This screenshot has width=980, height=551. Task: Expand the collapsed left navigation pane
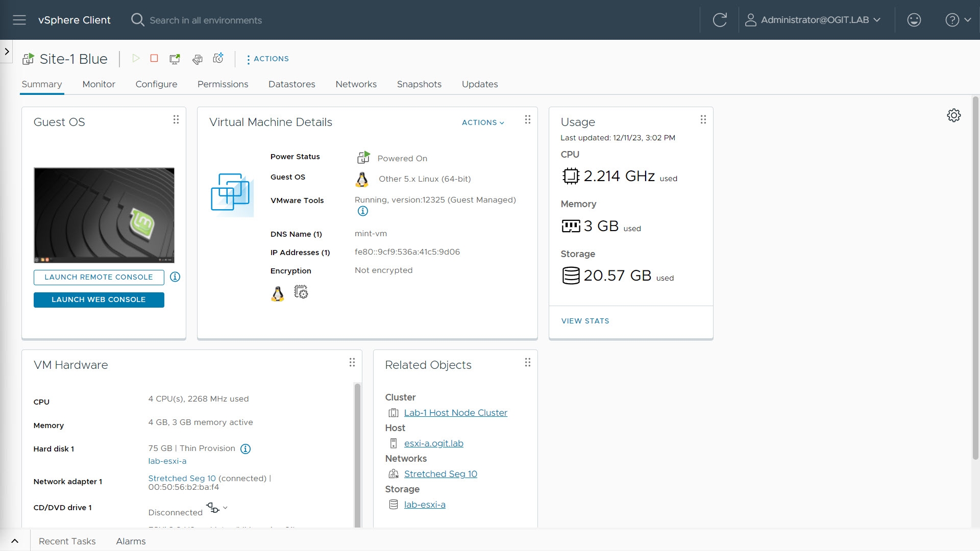tap(6, 52)
